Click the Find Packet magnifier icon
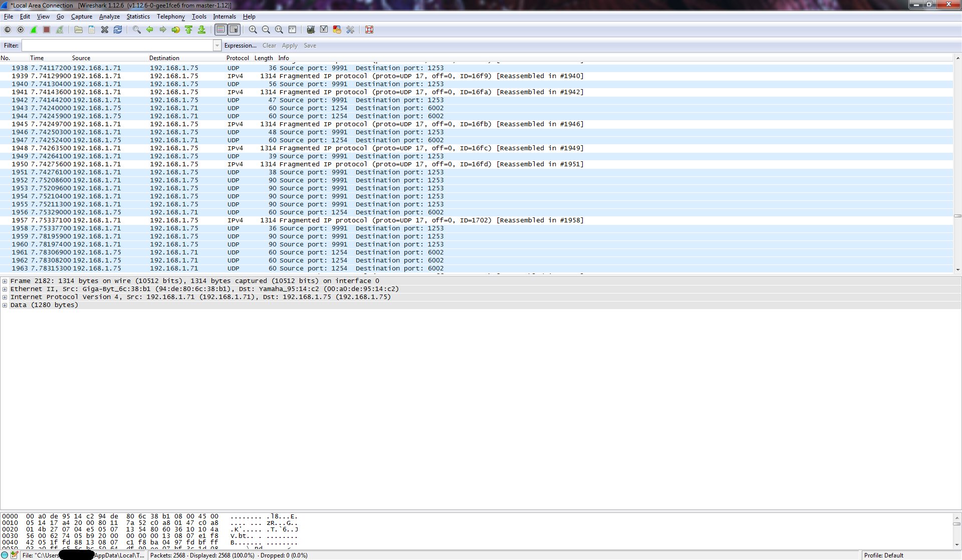962x560 pixels. (x=136, y=30)
